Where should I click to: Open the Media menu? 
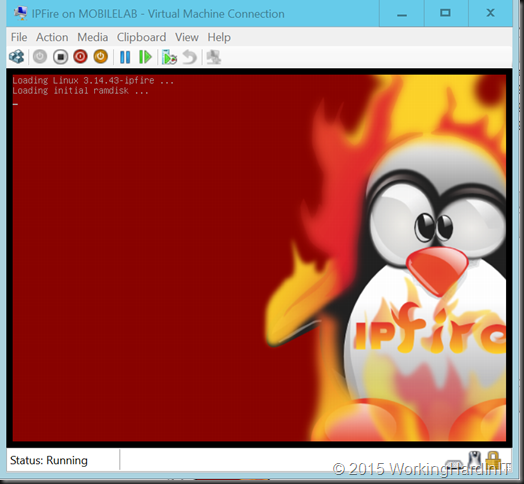coord(93,37)
